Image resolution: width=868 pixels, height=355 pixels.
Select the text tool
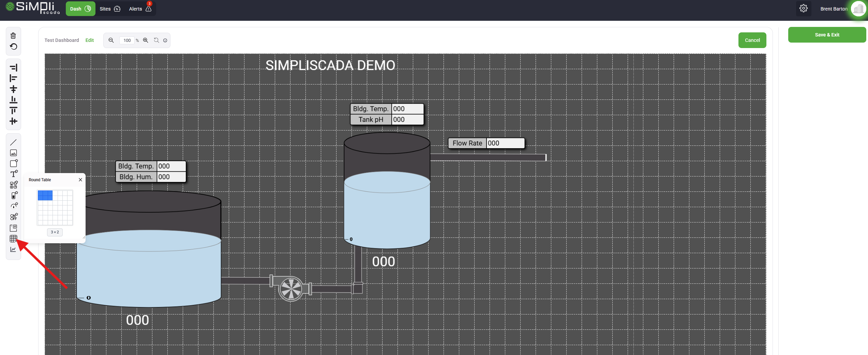14,174
